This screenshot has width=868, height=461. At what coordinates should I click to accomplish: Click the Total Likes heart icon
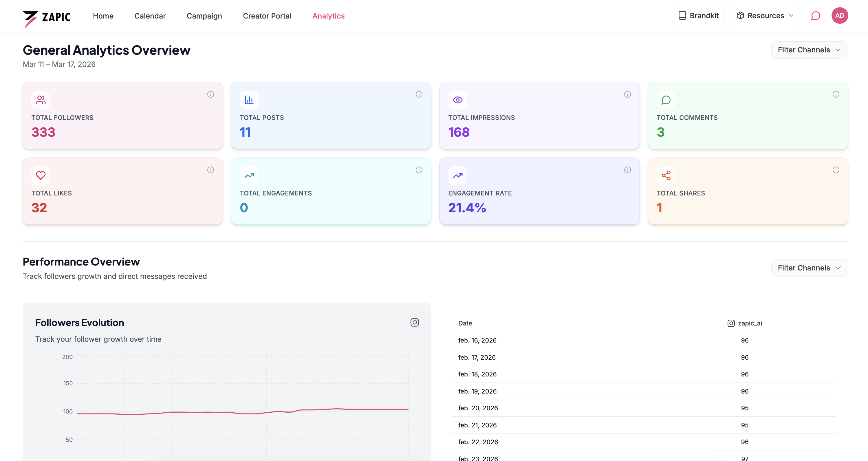41,175
